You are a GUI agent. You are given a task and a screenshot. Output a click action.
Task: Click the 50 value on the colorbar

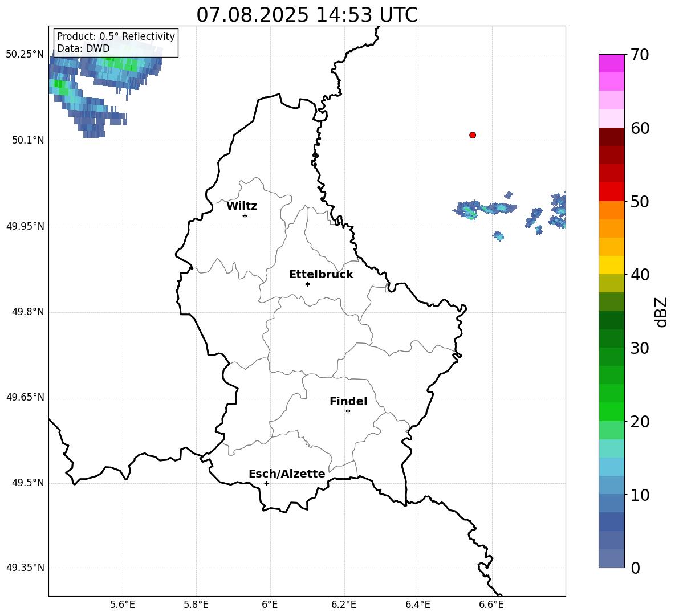click(640, 202)
